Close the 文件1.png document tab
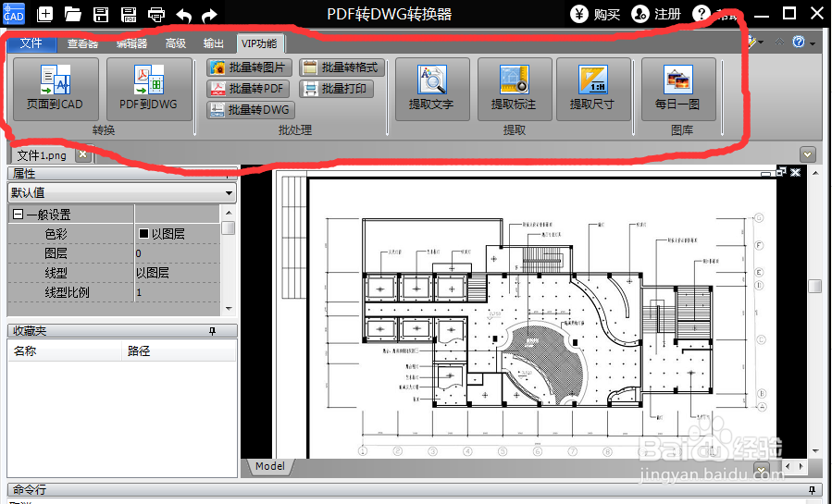 tap(82, 154)
